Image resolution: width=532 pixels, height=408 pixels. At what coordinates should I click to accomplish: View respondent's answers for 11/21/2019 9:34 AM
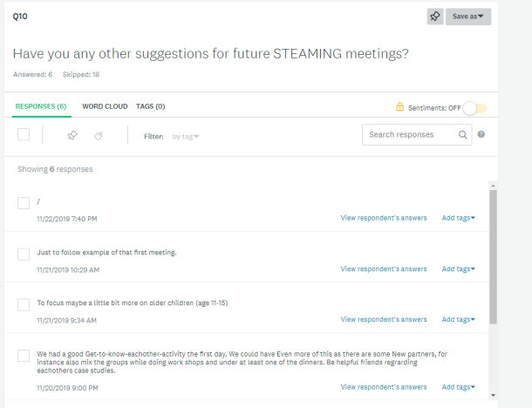click(384, 319)
